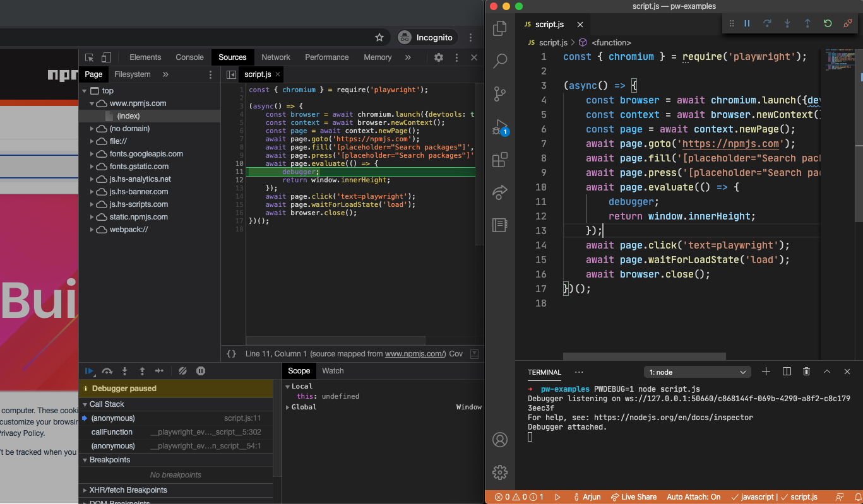Viewport: 863px width, 504px height.
Task: Collapse the Call Stack section
Action: point(86,404)
